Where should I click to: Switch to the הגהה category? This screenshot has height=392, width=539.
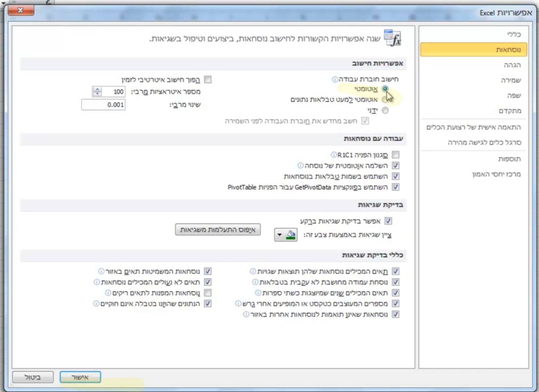(512, 65)
